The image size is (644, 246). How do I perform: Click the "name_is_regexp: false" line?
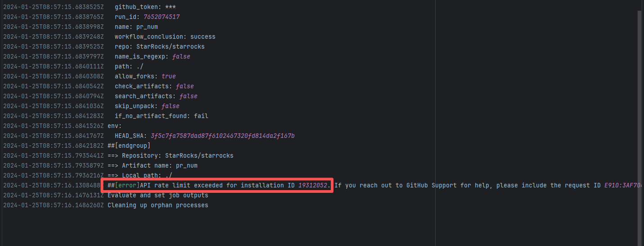click(x=152, y=56)
